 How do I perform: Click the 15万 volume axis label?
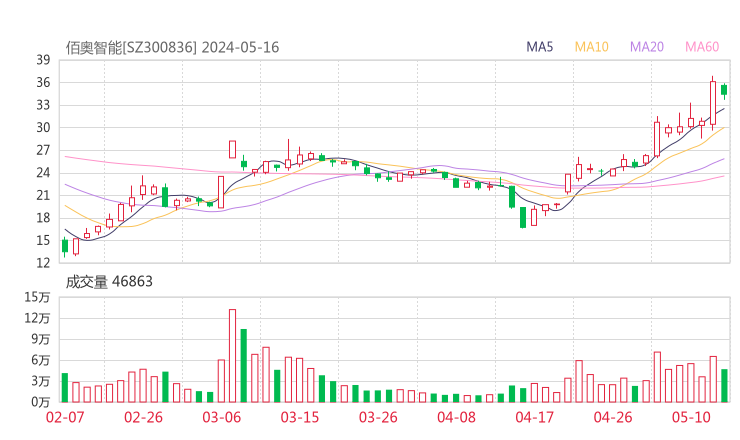pos(37,297)
